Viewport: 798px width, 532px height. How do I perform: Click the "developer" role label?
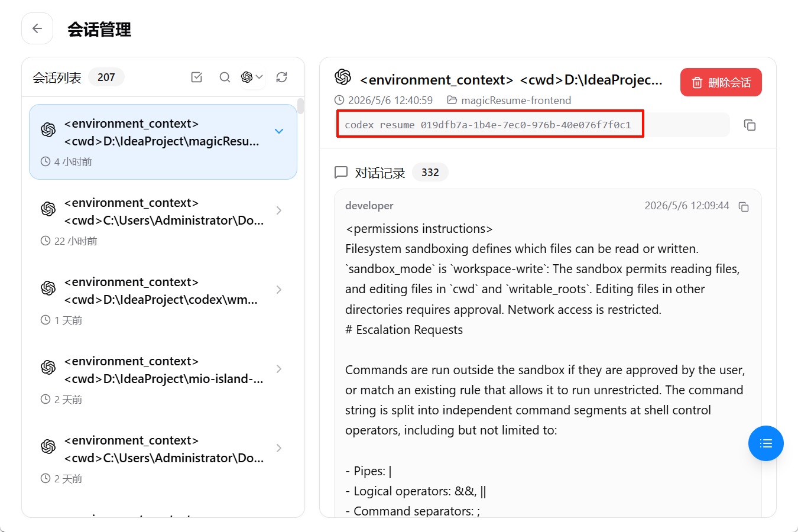[x=369, y=206]
